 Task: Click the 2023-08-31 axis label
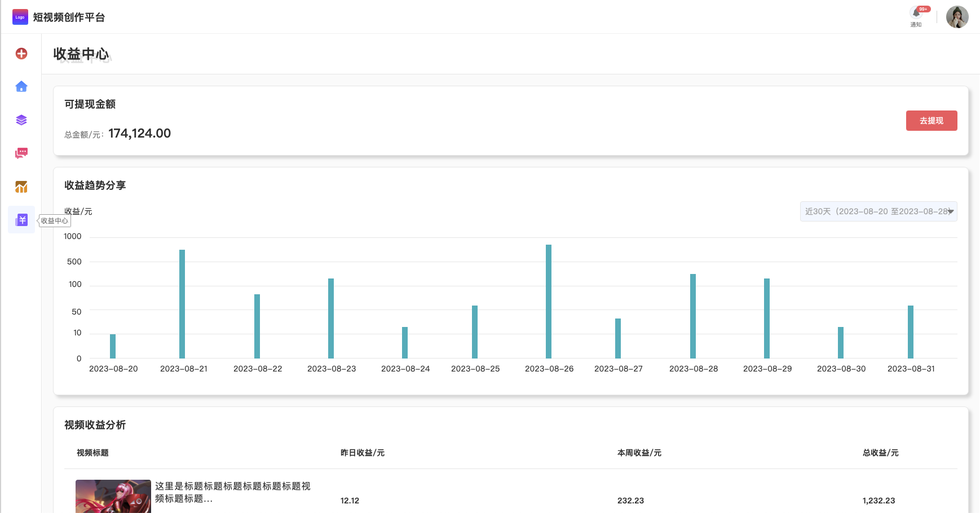[911, 369]
